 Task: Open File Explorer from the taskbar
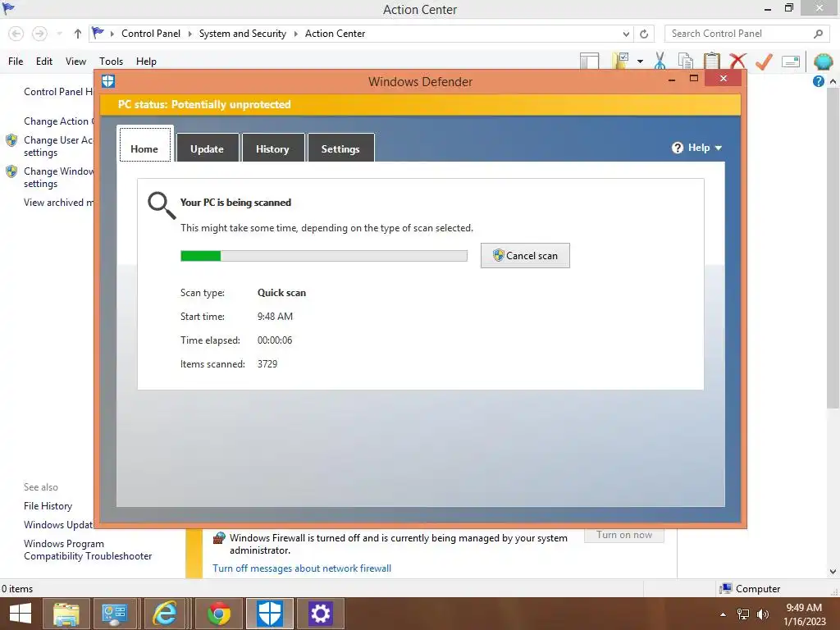[x=66, y=614]
